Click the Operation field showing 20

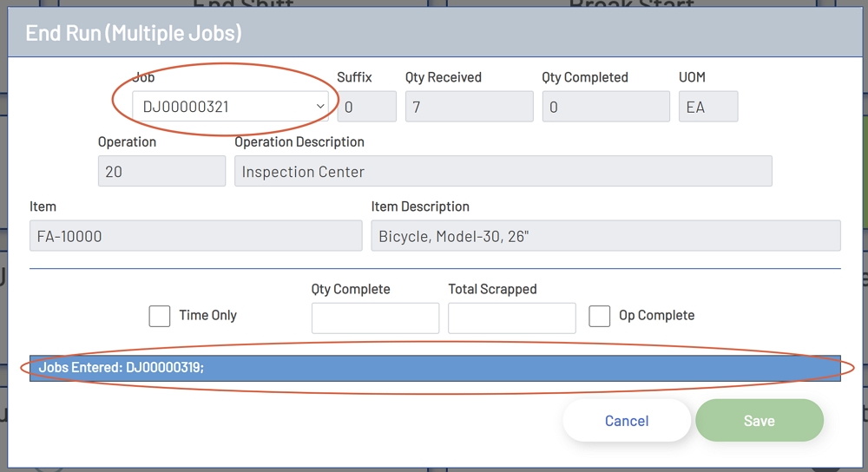point(161,171)
